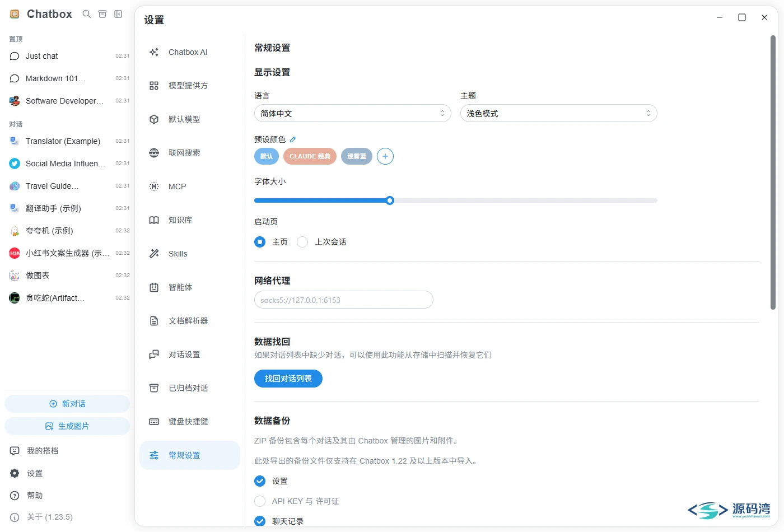Open the MCP settings tab
Viewport: 784px width, 532px height.
click(190, 186)
